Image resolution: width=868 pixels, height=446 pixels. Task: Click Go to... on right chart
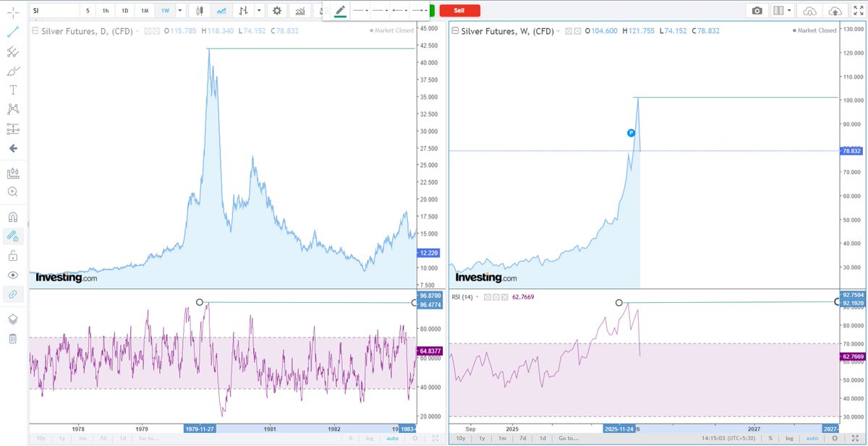[x=568, y=438]
